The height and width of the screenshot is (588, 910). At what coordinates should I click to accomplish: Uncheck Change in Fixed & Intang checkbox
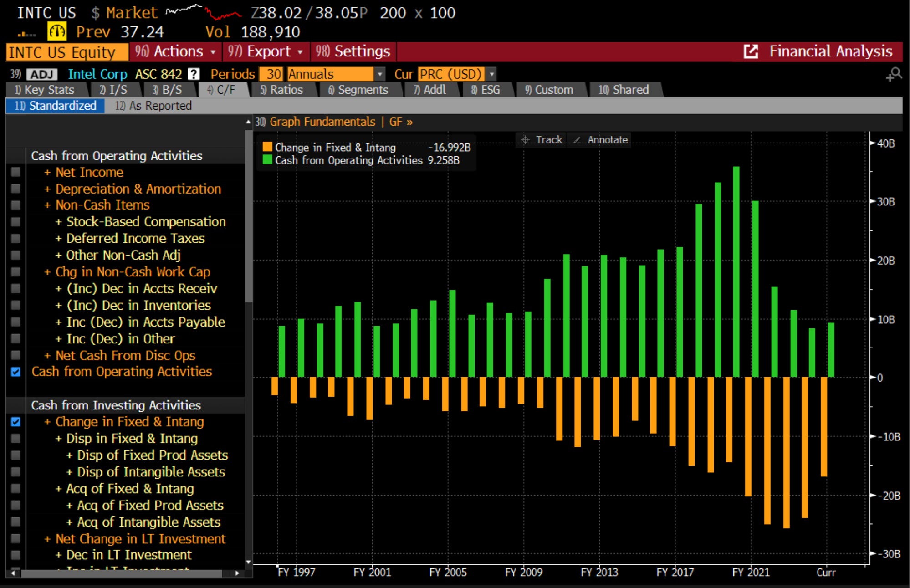coord(16,422)
